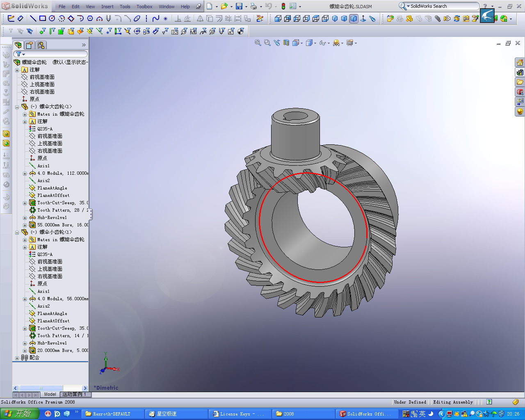Select the Spline sketch tool
The image size is (525, 420).
(x=155, y=18)
